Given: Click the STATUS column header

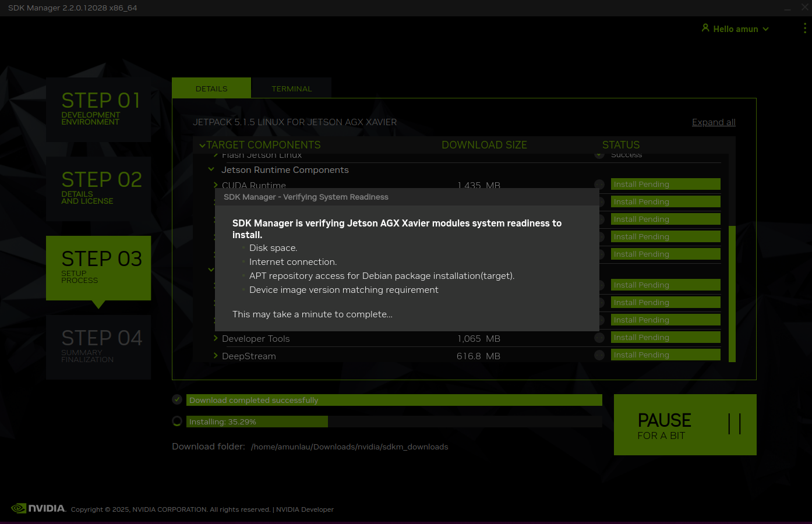Looking at the screenshot, I should click(x=621, y=145).
